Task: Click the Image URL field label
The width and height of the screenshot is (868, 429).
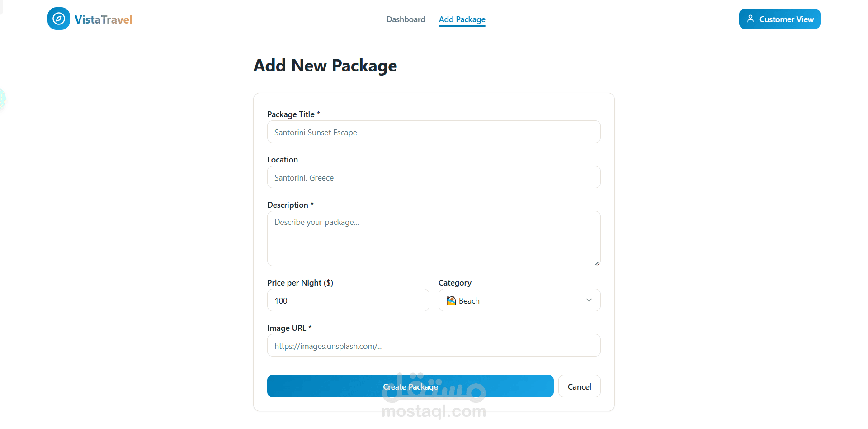Action: coord(287,328)
